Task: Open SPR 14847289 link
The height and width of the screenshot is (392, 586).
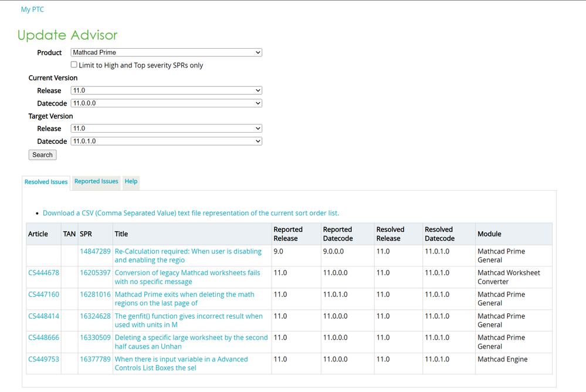Action: 95,251
